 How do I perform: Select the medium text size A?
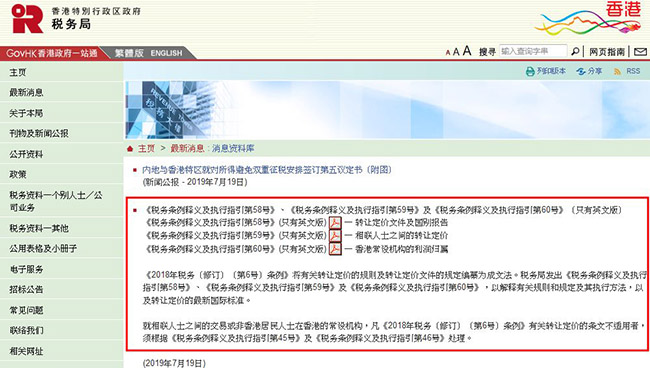click(456, 52)
